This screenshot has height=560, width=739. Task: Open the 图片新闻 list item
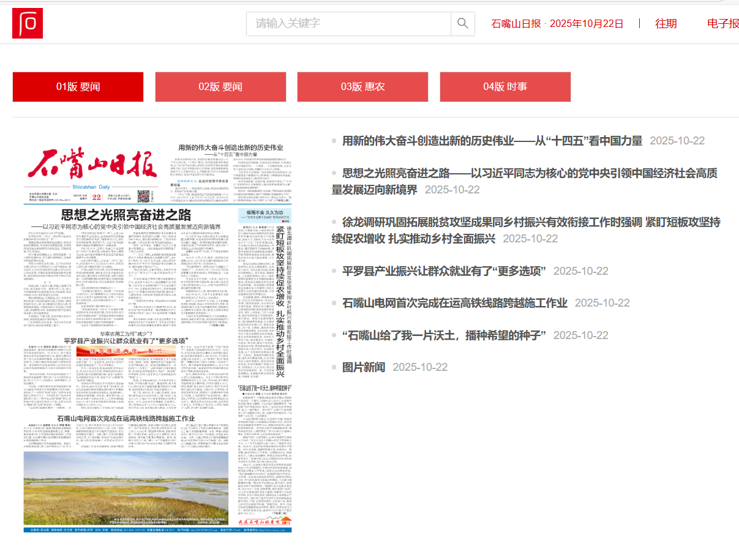click(364, 367)
